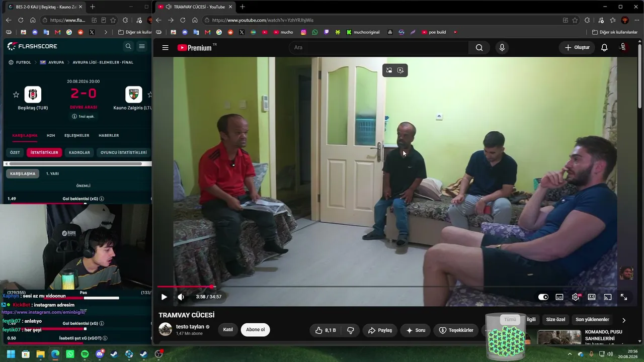Open a new tab in the YouTube window
Viewport: 644px width, 362px height.
(242, 7)
